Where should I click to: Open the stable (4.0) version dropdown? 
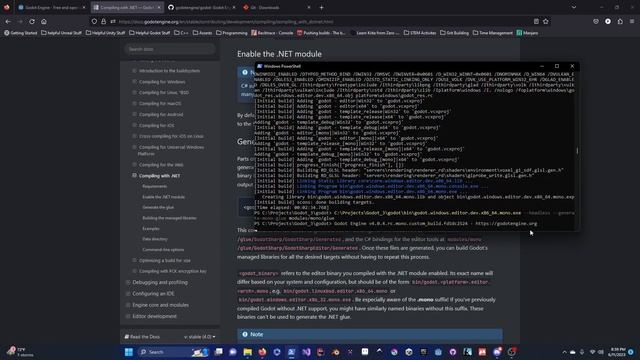200,337
